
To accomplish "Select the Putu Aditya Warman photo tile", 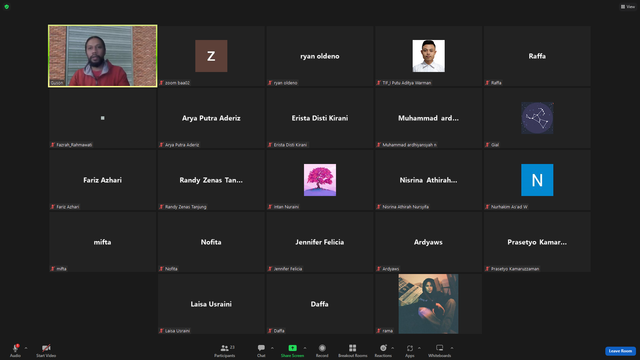I will click(x=428, y=56).
